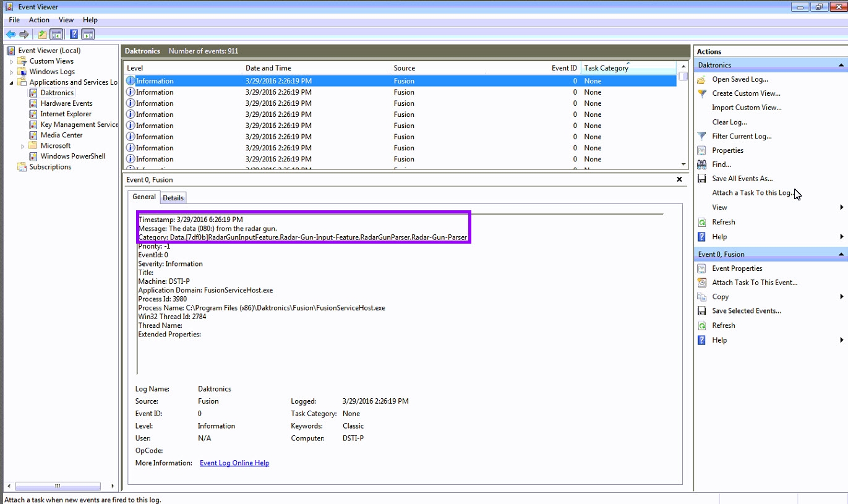Expand the Custom Views tree node

[x=11, y=62]
